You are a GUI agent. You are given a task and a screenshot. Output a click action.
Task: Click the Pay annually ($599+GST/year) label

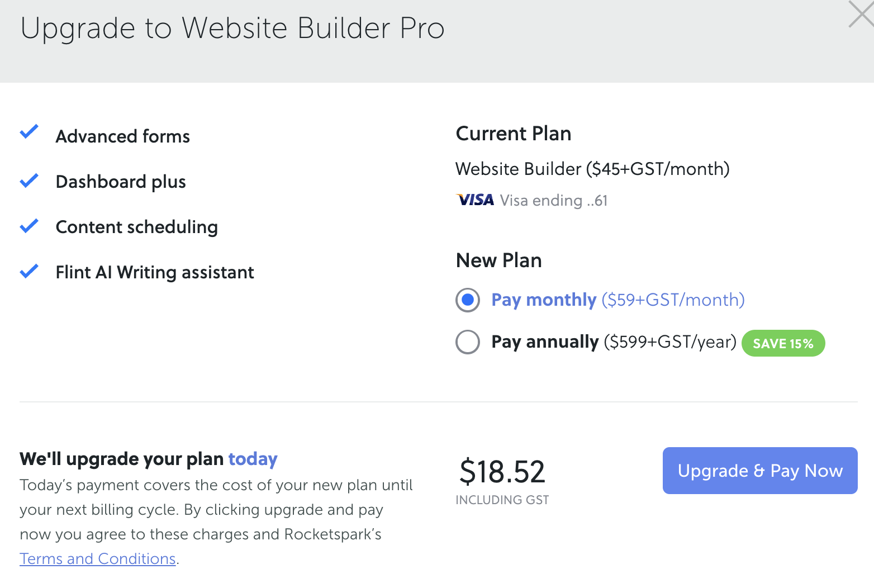click(614, 342)
